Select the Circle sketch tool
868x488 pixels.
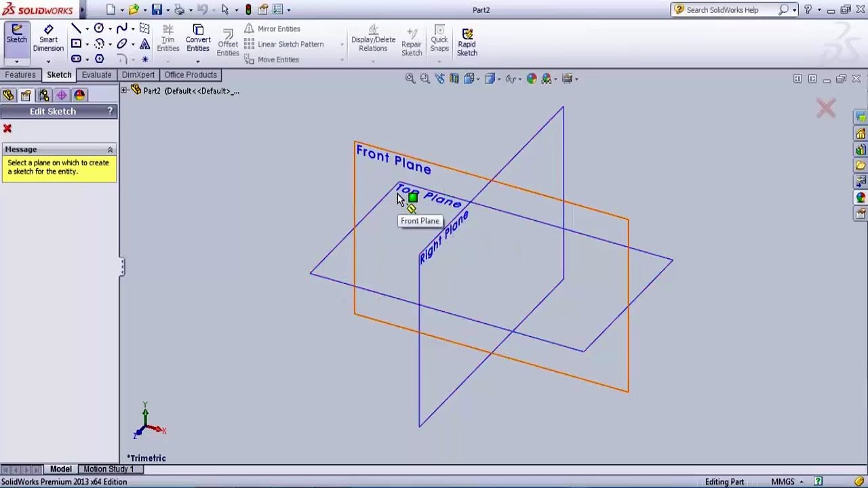point(99,28)
